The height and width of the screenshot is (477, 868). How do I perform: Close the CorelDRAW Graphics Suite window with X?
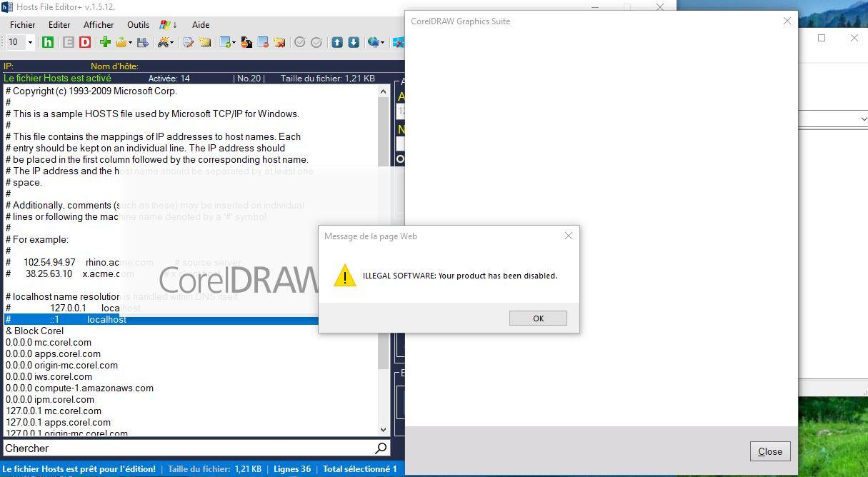(x=787, y=21)
